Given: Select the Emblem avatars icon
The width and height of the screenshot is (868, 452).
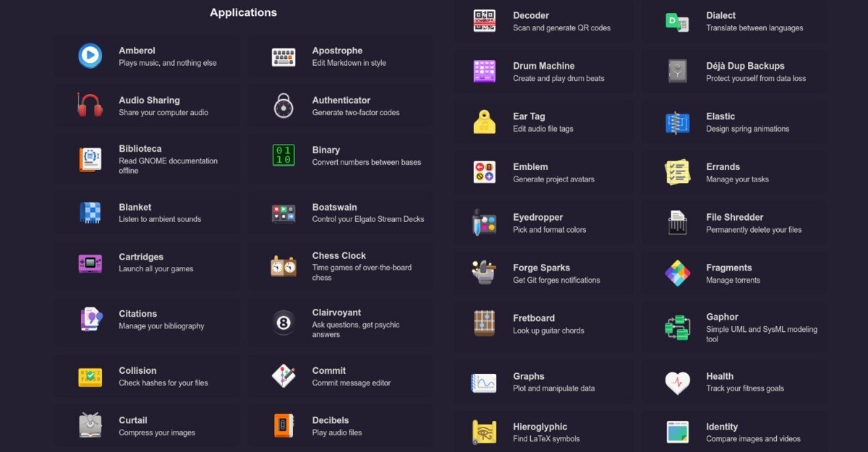Looking at the screenshot, I should [485, 172].
